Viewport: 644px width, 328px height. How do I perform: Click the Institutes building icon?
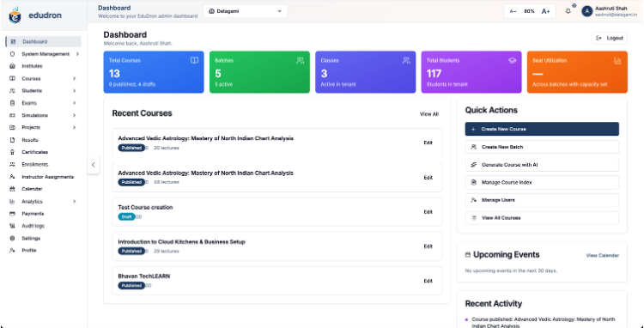(12, 66)
